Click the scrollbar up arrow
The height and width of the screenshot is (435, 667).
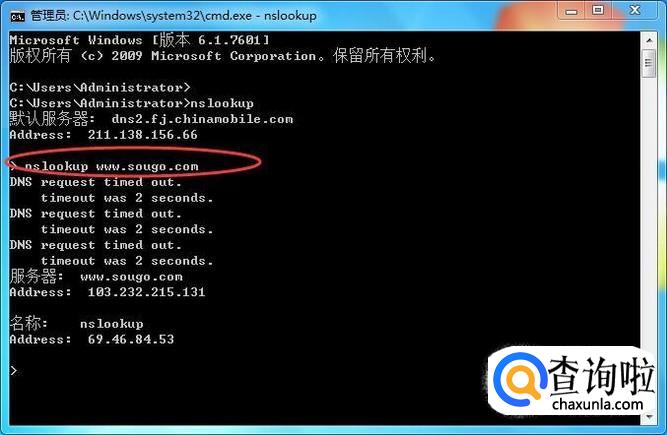click(649, 40)
